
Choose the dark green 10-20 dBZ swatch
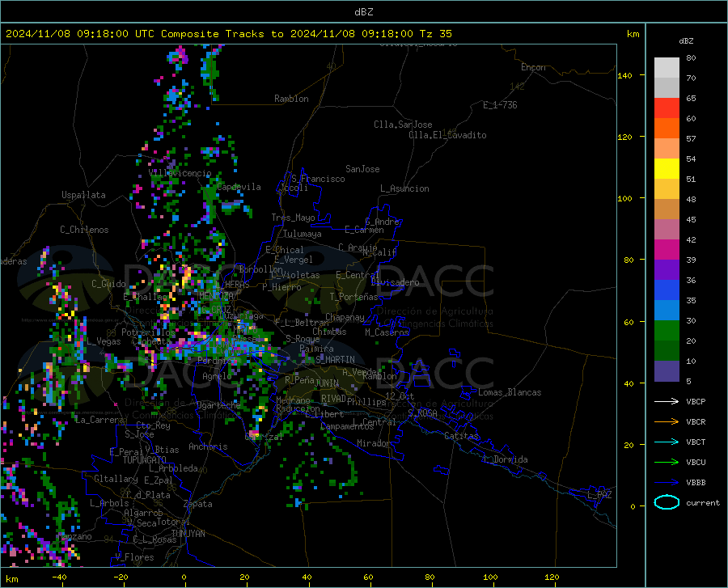[x=667, y=351]
